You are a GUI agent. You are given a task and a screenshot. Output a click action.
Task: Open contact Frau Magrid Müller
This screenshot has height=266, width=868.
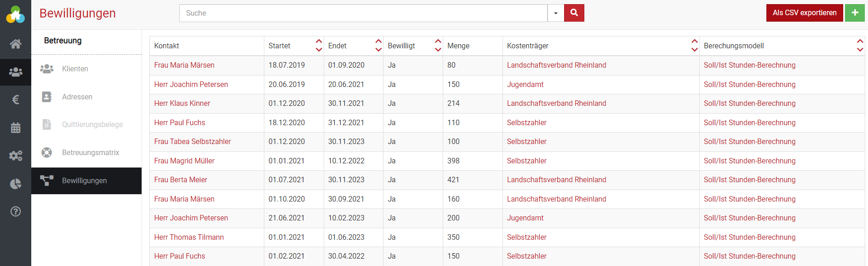(184, 161)
